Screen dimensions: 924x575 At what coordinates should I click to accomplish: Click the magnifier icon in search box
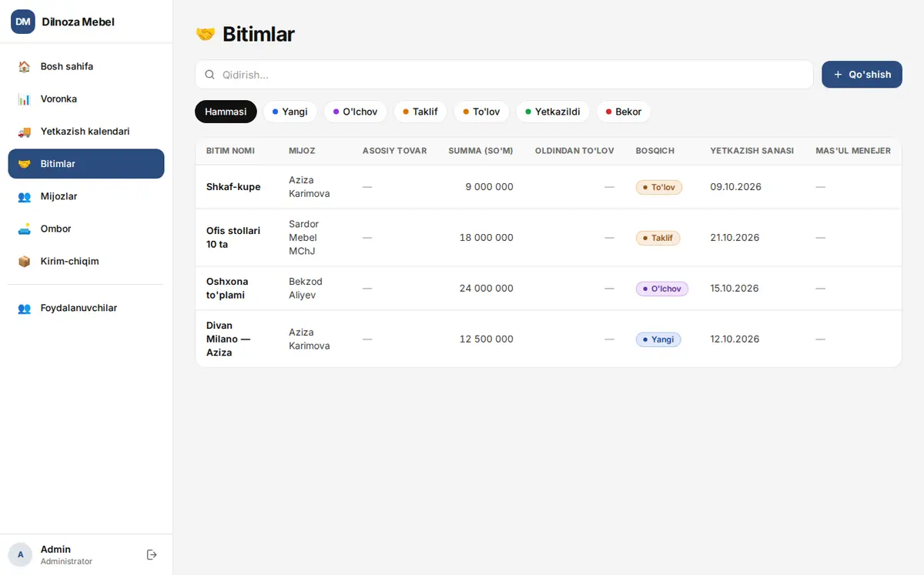click(209, 75)
